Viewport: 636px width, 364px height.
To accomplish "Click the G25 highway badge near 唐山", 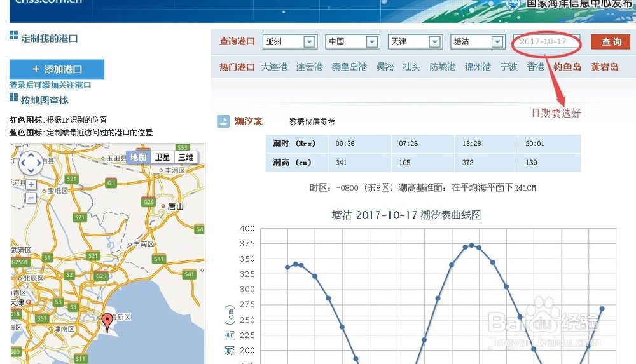I will point(148,202).
